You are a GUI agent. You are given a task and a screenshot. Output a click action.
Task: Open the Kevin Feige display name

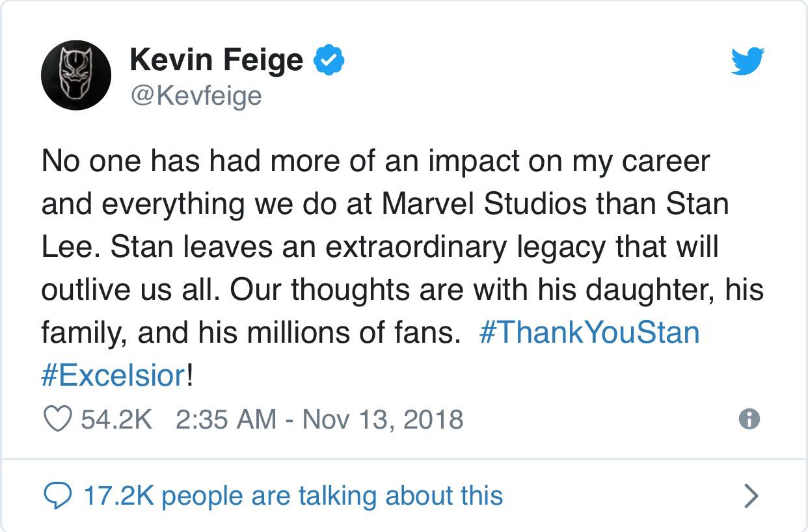pos(216,60)
